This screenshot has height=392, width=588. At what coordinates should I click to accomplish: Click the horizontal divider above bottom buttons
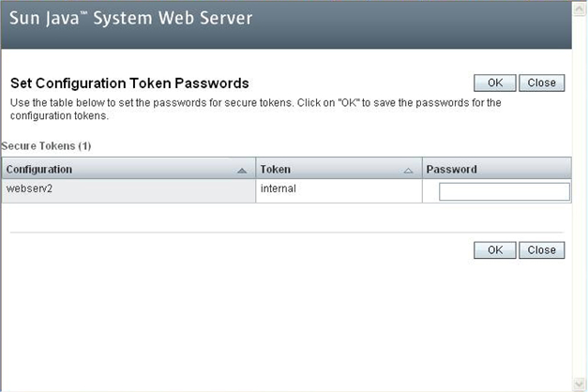[287, 233]
